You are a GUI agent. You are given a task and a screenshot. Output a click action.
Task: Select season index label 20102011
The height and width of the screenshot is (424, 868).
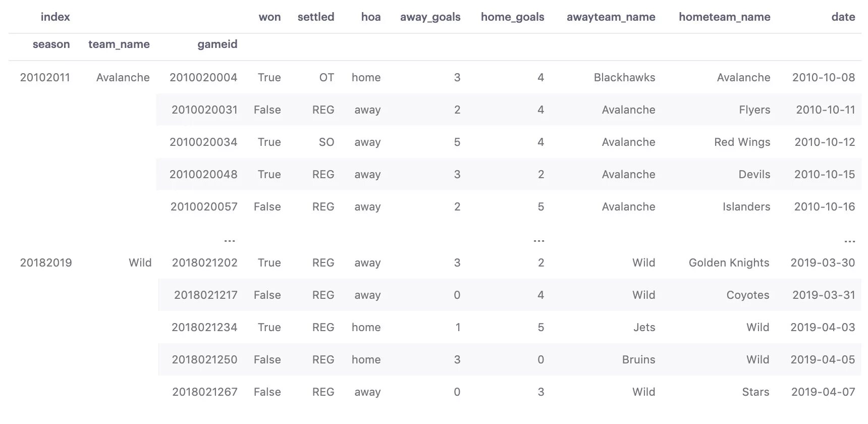(45, 78)
